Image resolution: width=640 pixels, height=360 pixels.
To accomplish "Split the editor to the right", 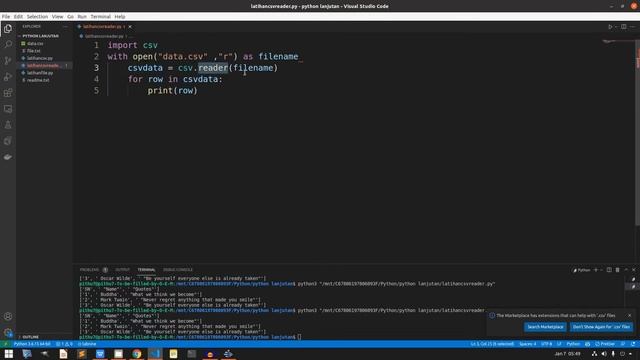I will (624, 27).
